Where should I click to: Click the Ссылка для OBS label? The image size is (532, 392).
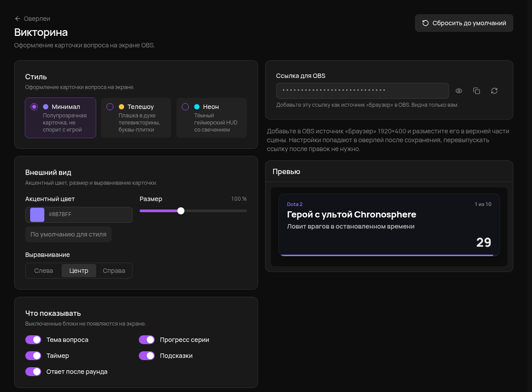point(301,76)
